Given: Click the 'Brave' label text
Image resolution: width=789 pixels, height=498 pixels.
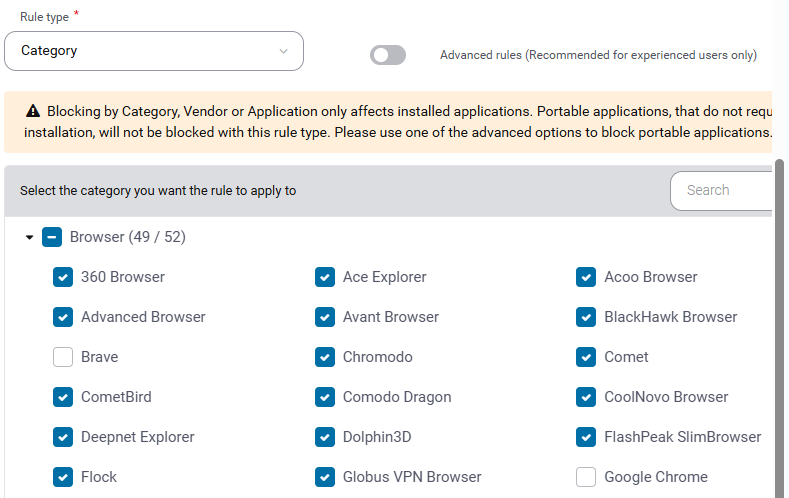Looking at the screenshot, I should (x=100, y=357).
